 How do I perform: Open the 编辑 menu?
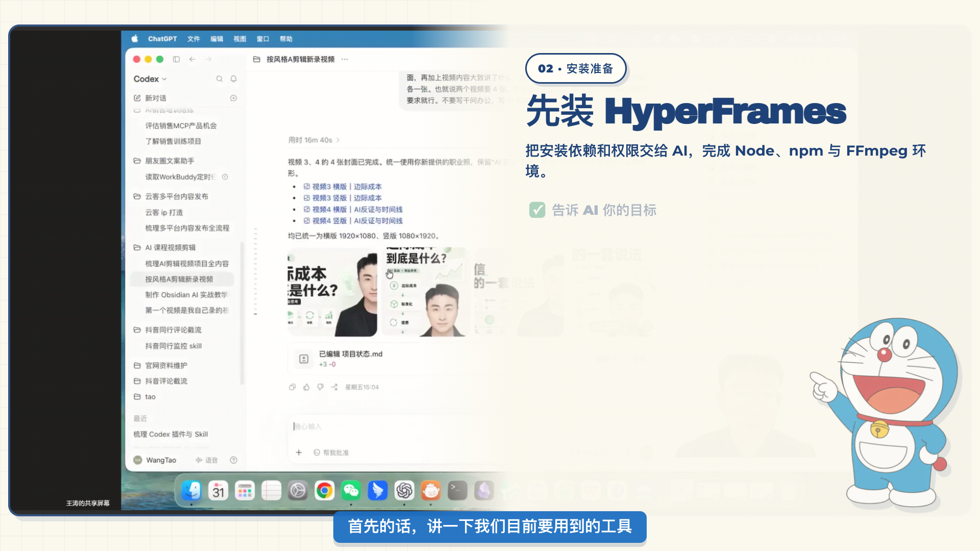(217, 39)
